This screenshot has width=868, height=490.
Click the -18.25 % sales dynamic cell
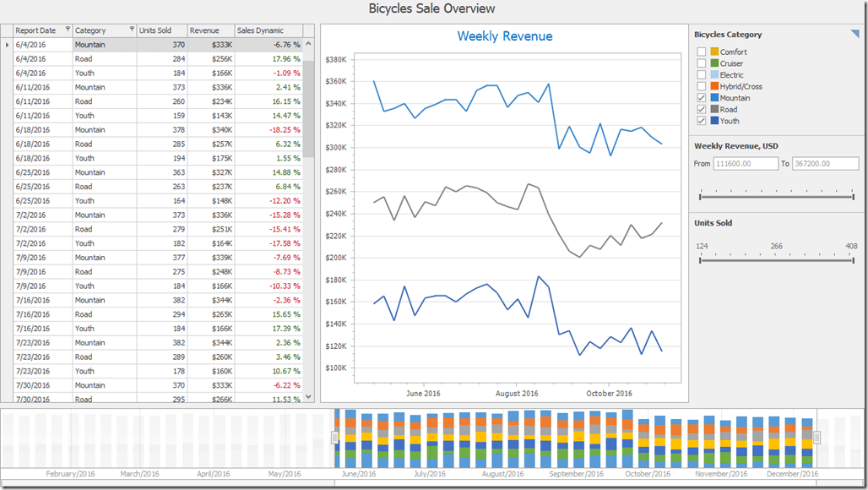(x=269, y=129)
